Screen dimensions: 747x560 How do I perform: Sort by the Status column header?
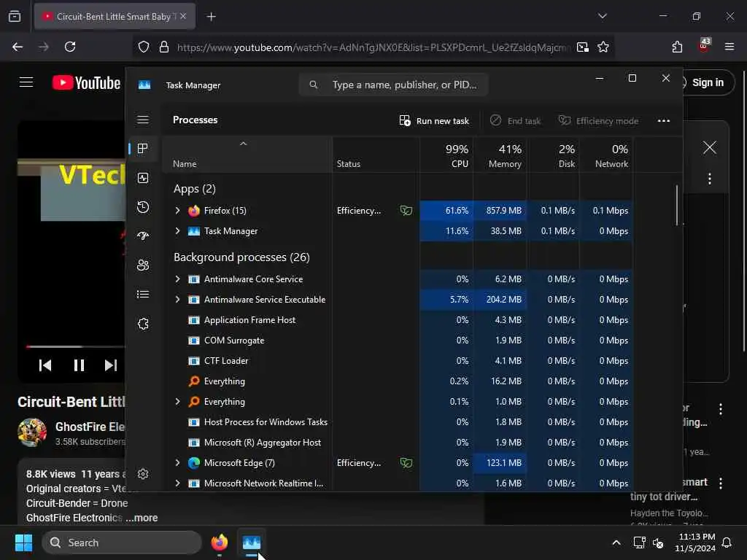coord(376,155)
